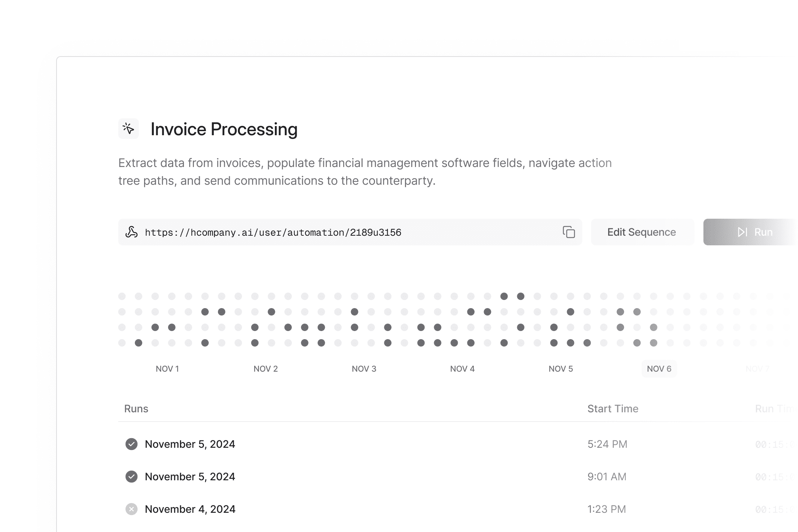The height and width of the screenshot is (532, 798).
Task: Click the 1:23 PM start time
Action: pos(607,509)
